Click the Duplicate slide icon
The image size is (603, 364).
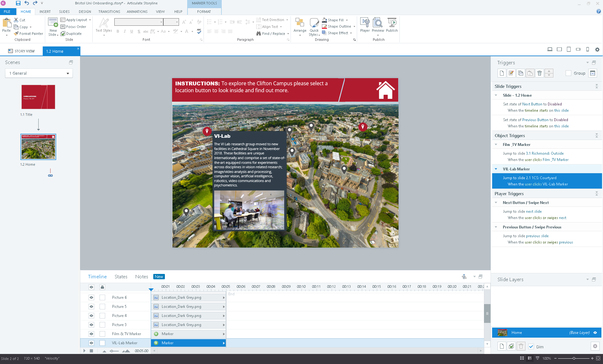click(x=71, y=34)
